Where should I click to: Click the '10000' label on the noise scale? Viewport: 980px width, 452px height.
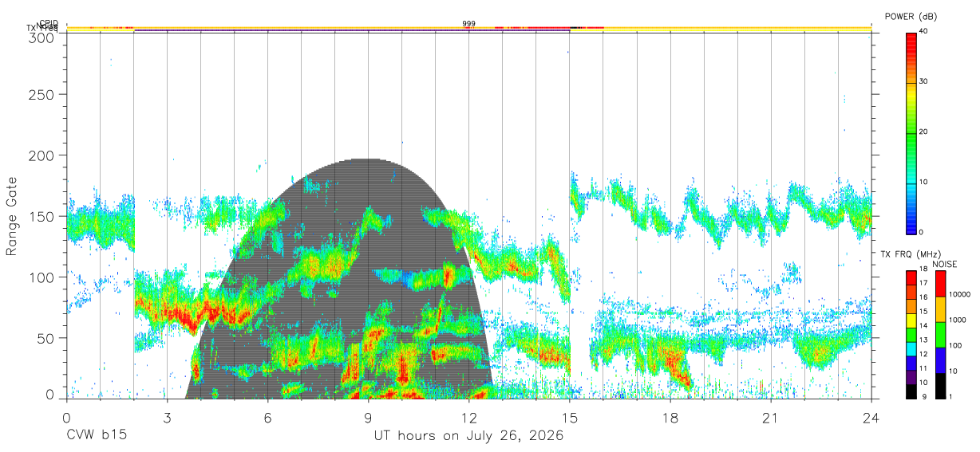pos(958,295)
